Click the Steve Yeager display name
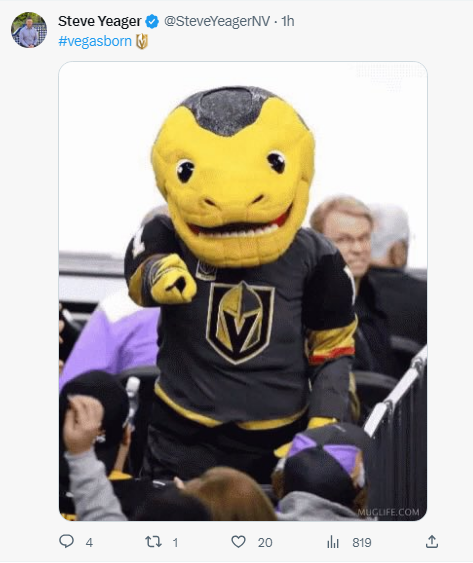This screenshot has width=473, height=563. click(x=100, y=21)
